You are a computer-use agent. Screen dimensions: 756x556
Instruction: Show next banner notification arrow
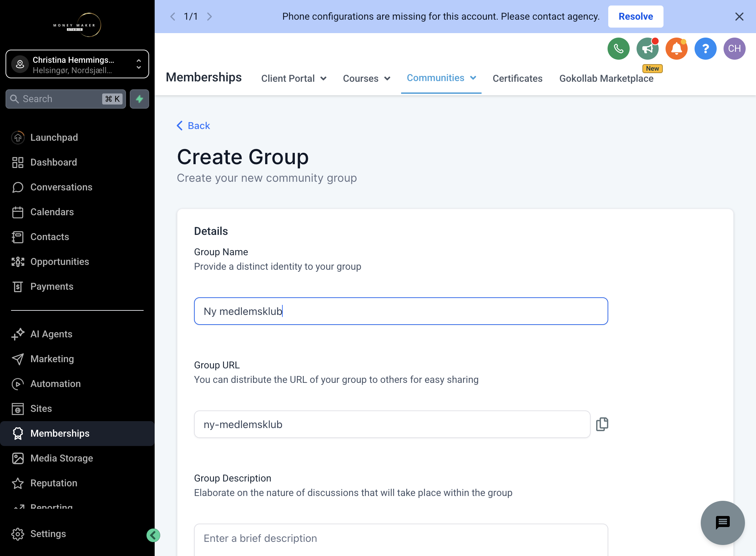pyautogui.click(x=210, y=17)
